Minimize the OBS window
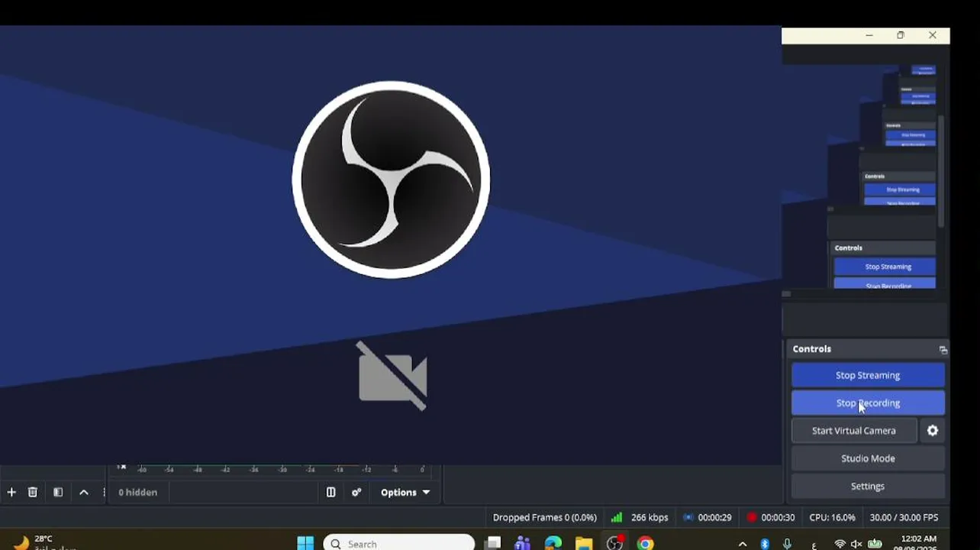Screen dimensions: 980x550 click(x=869, y=35)
